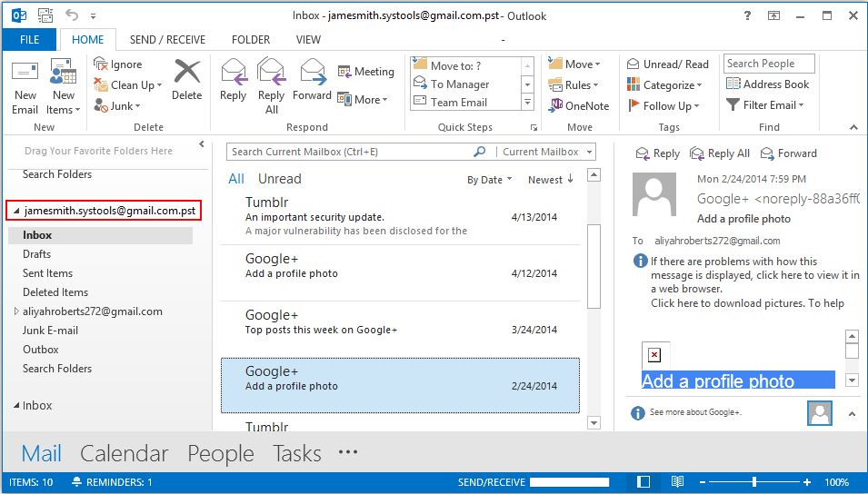Open the Address Book

pos(767,84)
